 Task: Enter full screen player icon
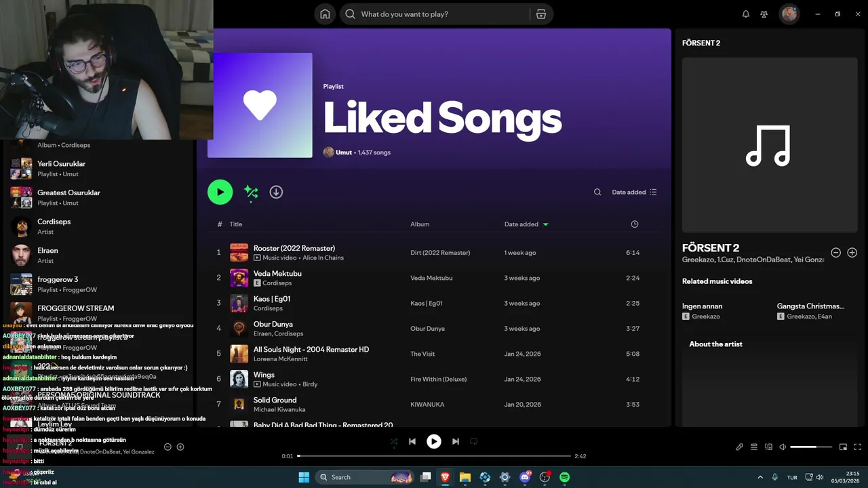[858, 447]
